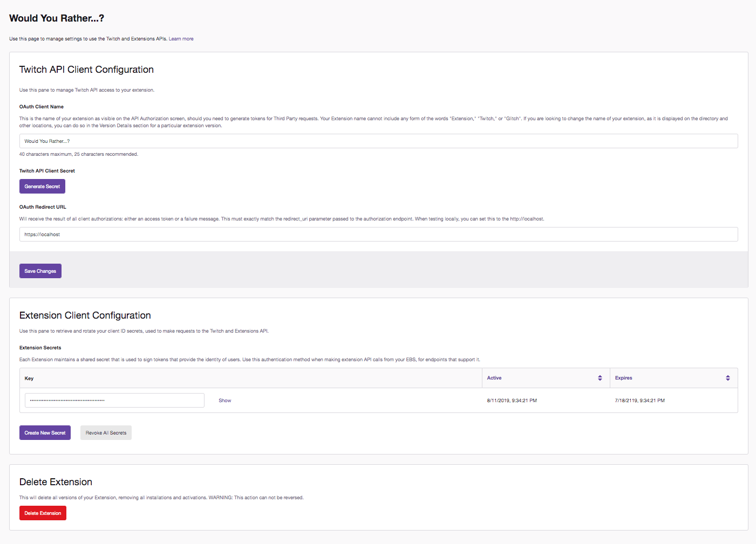Sort by the Active column arrows

click(600, 378)
